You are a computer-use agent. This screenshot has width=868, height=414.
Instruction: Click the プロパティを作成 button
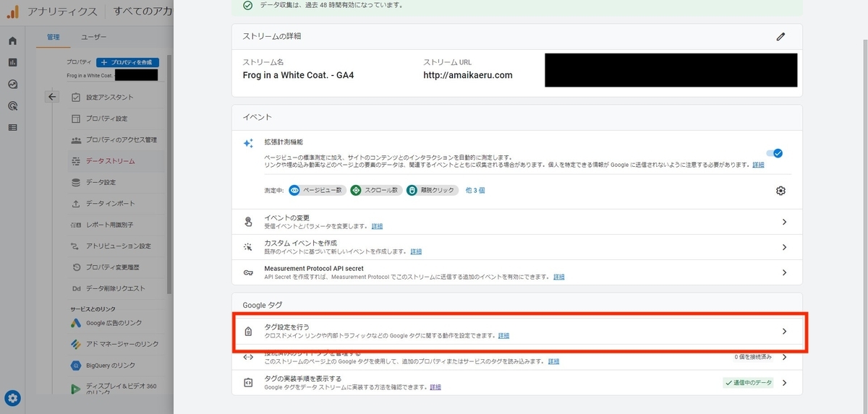pos(127,63)
